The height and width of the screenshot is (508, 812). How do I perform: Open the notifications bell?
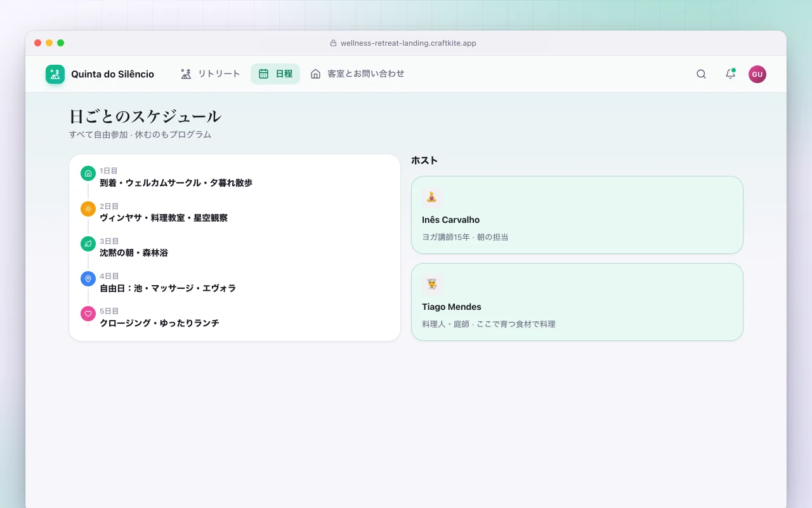click(730, 74)
